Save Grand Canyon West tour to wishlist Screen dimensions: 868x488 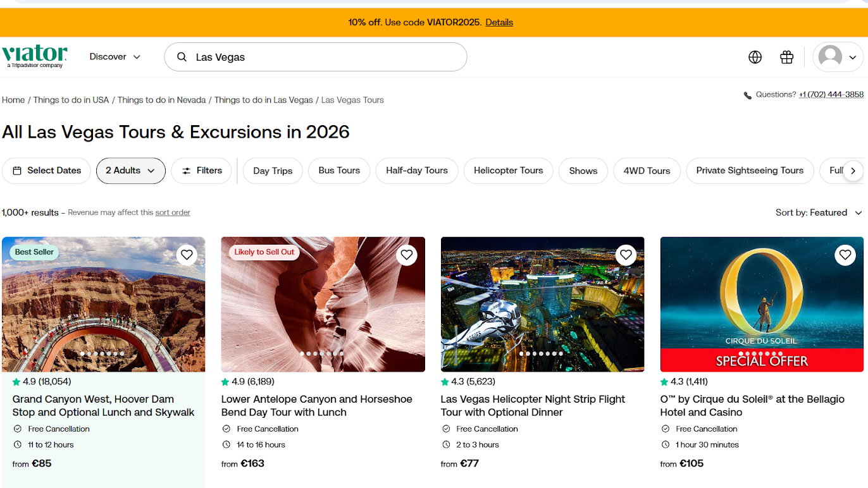point(187,255)
